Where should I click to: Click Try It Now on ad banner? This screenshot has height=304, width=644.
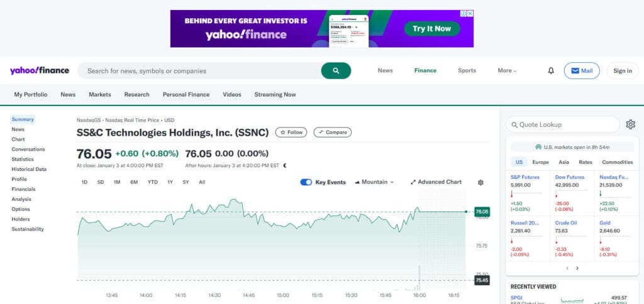click(431, 29)
